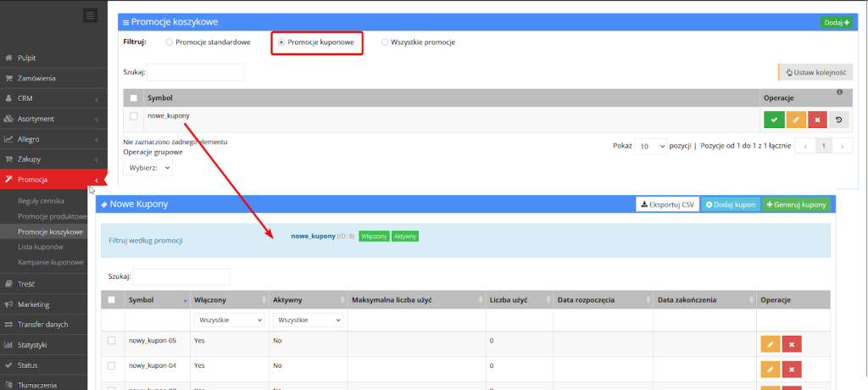Toggle the hamburger sidebar menu icon
868x390 pixels.
point(90,15)
